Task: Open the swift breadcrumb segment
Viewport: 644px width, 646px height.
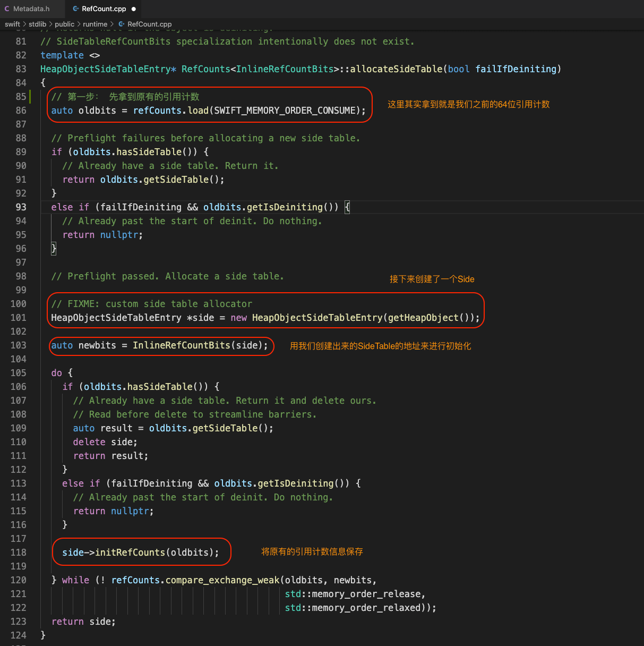Action: click(x=12, y=24)
